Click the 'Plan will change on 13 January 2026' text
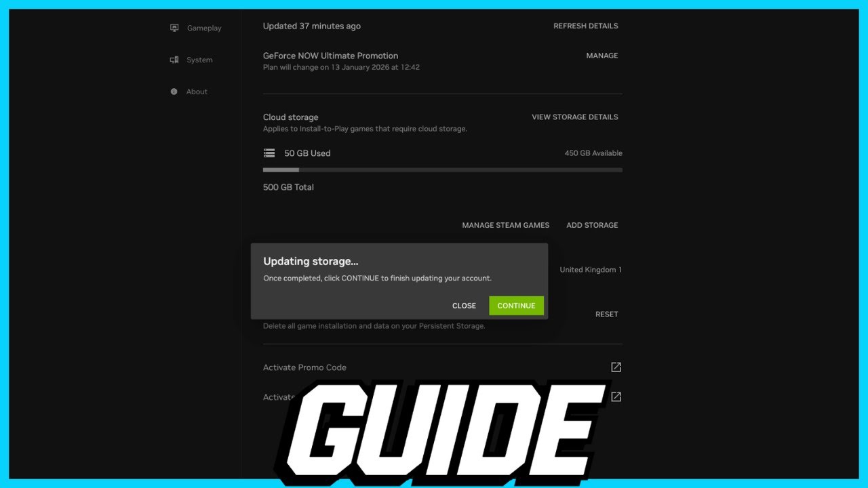 click(x=341, y=67)
